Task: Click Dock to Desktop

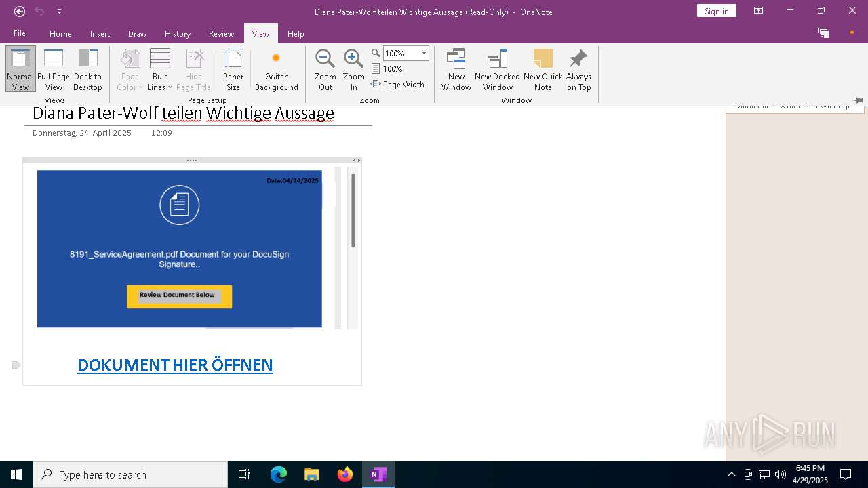Action: click(87, 69)
